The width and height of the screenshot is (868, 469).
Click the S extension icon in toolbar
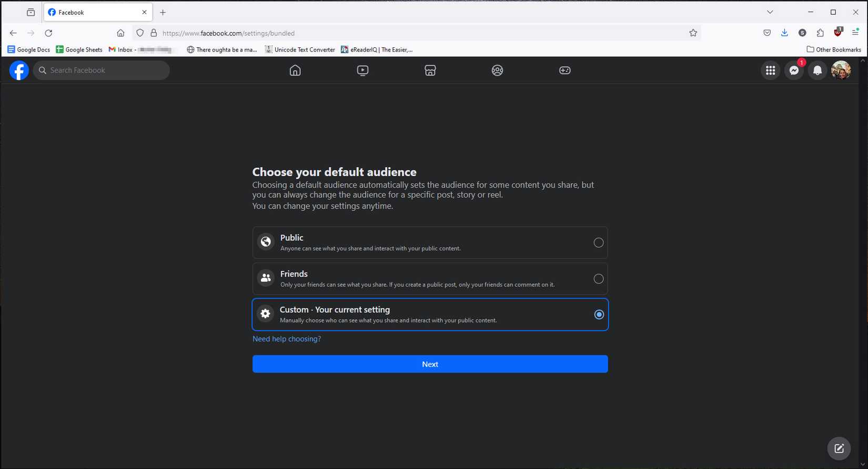click(802, 33)
